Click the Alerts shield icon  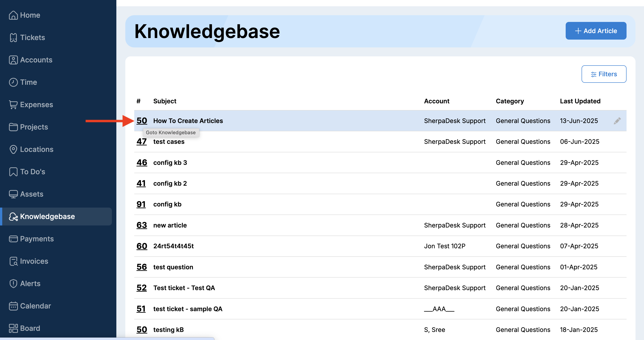coord(13,284)
